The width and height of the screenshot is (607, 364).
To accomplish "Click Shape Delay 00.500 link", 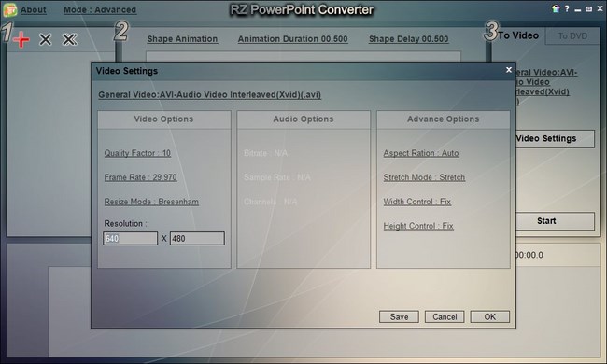I will point(408,39).
